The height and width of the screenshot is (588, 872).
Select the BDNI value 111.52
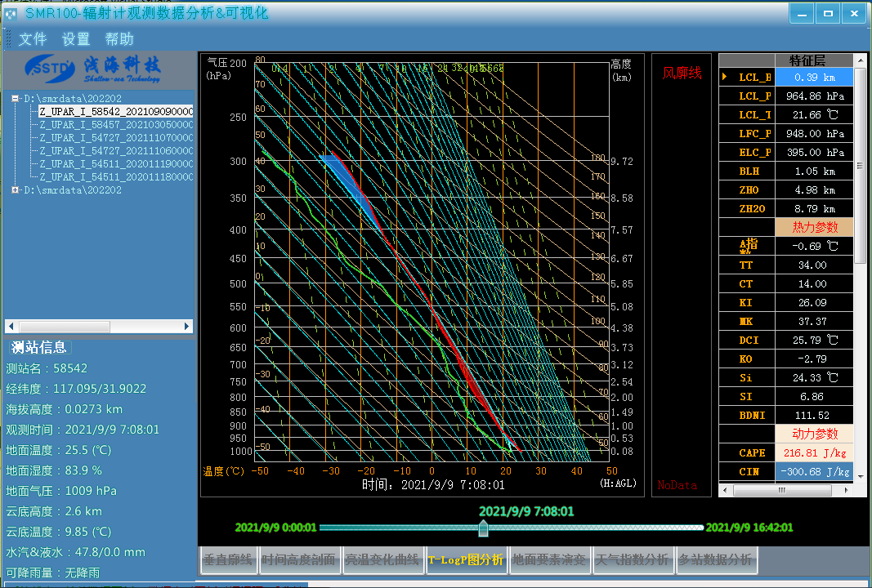(814, 415)
